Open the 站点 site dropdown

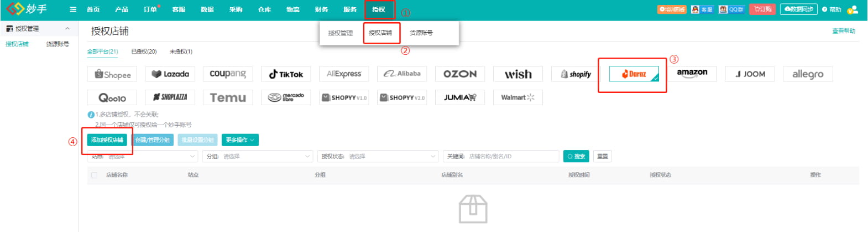click(142, 157)
